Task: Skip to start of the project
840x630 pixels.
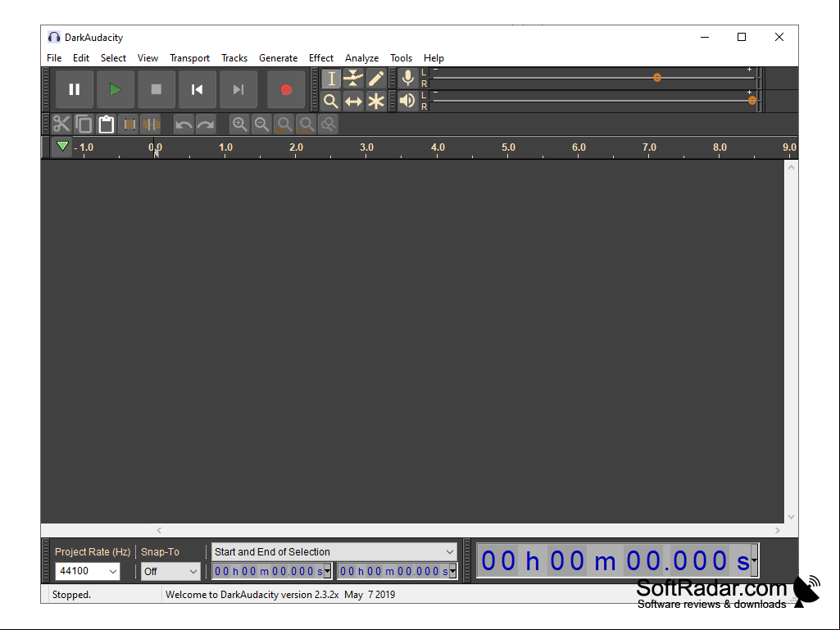Action: click(x=198, y=89)
